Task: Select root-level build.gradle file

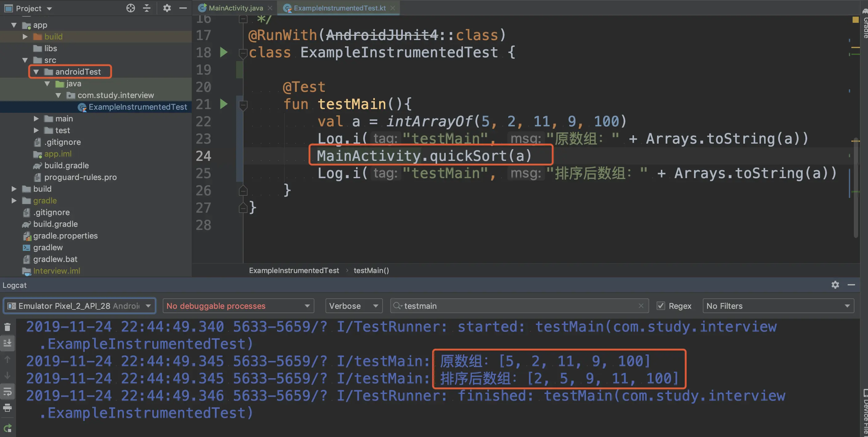Action: tap(55, 224)
